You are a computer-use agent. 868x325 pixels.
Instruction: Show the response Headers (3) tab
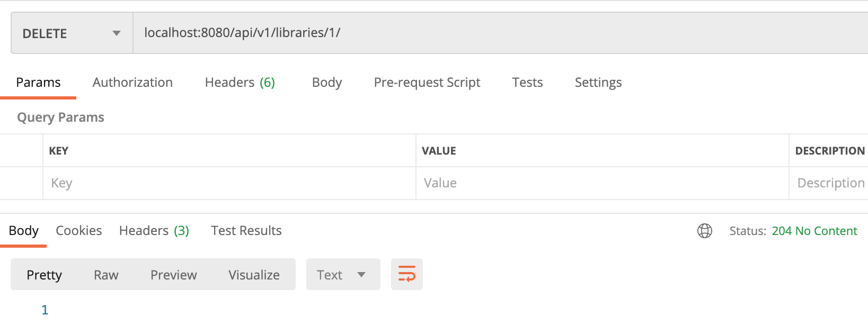154,231
